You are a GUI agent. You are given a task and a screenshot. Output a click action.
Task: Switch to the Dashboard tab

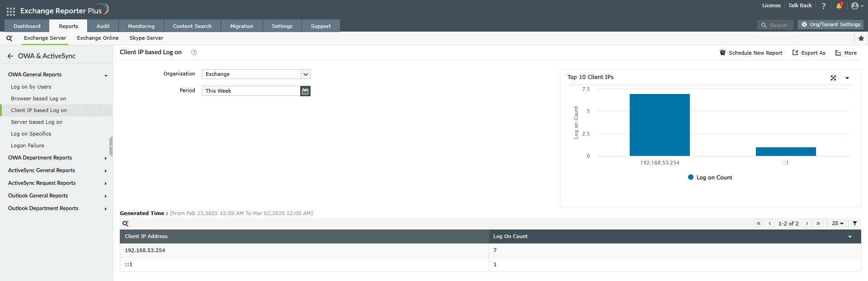27,26
